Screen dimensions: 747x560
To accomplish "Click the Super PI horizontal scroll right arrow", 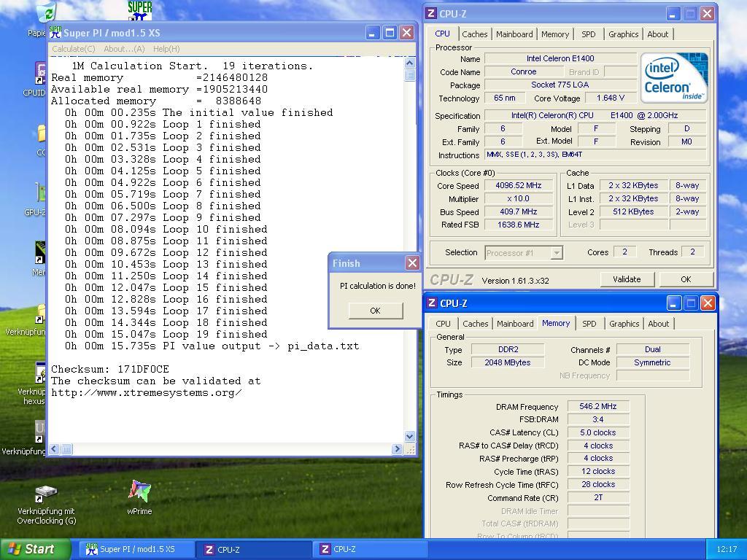I will 397,448.
